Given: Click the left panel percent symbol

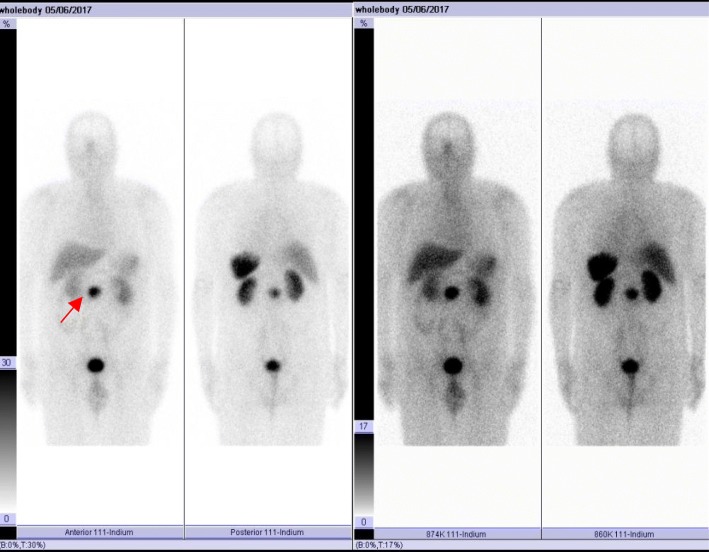Looking at the screenshot, I should pos(7,24).
